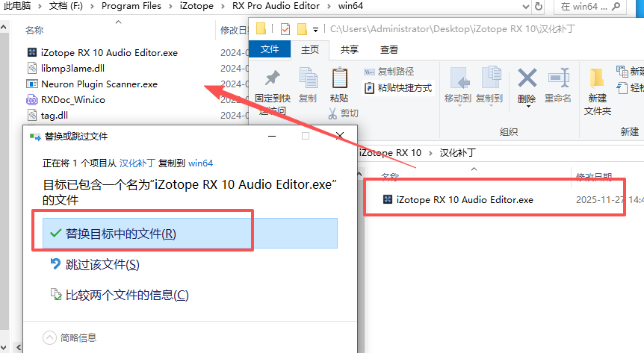
Task: Select iZotope RX 10 Audio Editor.exe in win64 window
Action: [x=102, y=52]
